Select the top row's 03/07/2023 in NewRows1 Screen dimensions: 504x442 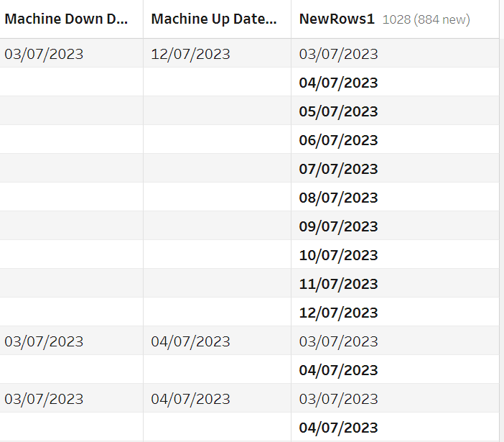click(x=338, y=54)
